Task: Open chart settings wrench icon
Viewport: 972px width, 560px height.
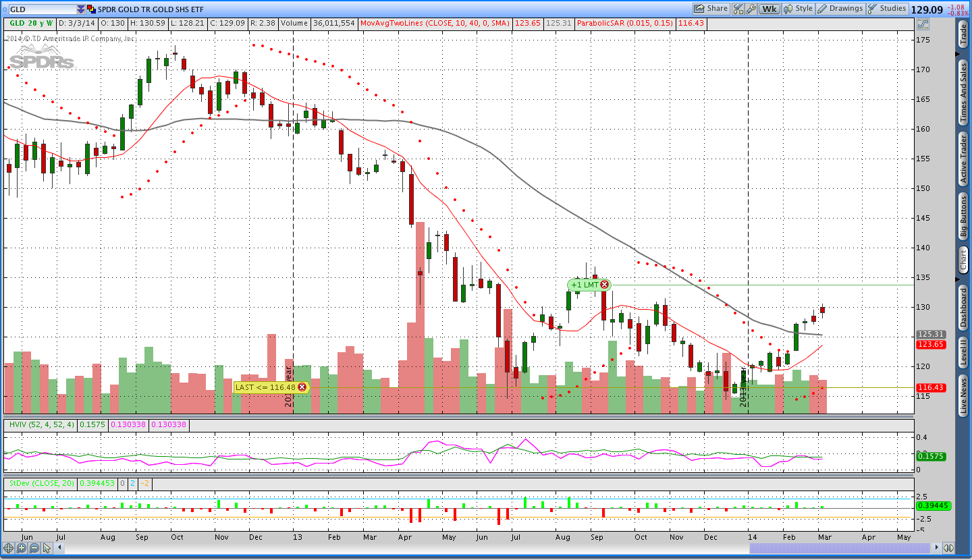Action: 750,9
